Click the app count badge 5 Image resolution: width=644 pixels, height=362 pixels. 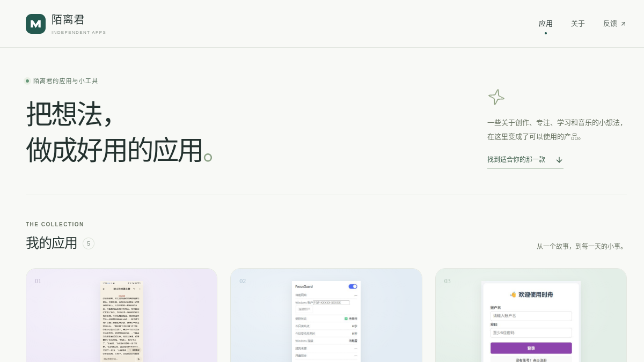pos(89,243)
